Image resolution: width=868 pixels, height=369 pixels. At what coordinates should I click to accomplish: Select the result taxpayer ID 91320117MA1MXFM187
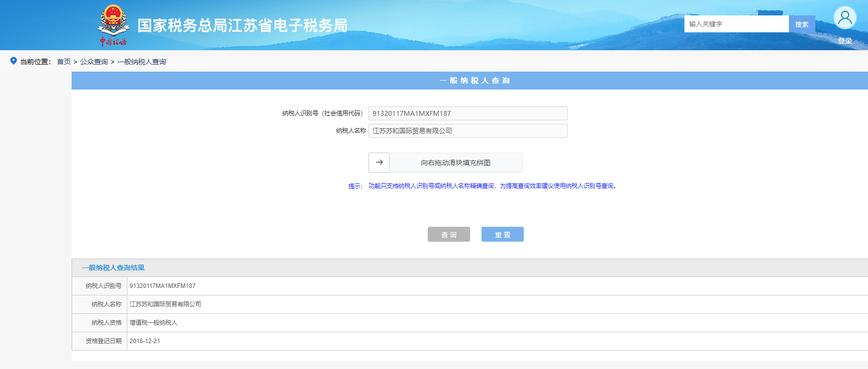[x=163, y=286]
